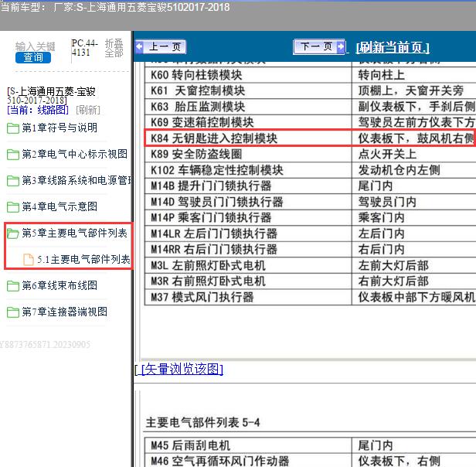Click location cell 乘客门内
Viewport: 476px width, 467px height.
[414, 217]
